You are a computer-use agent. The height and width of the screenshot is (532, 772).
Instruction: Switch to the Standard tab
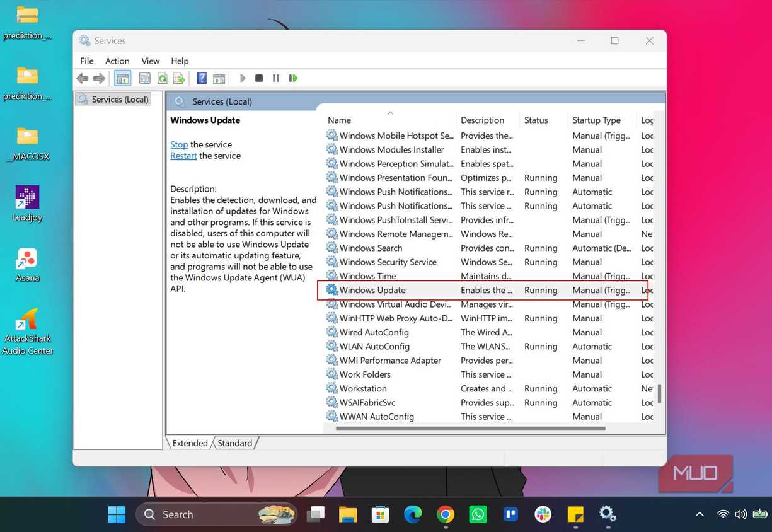click(x=234, y=443)
